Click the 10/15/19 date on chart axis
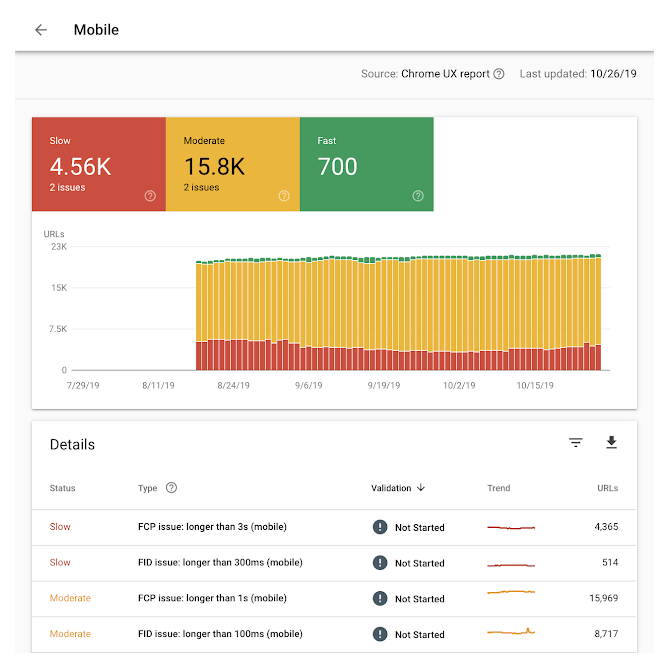This screenshot has height=660, width=672. pos(535,385)
